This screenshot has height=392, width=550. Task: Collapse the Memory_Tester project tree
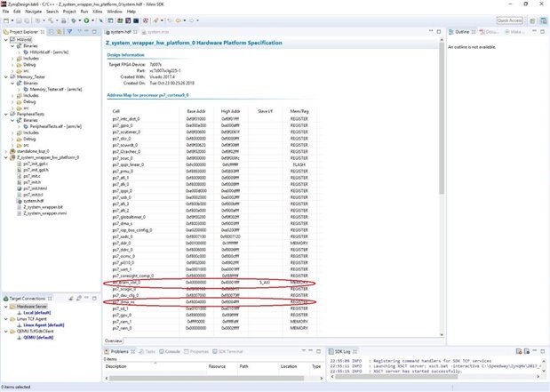pyautogui.click(x=5, y=77)
